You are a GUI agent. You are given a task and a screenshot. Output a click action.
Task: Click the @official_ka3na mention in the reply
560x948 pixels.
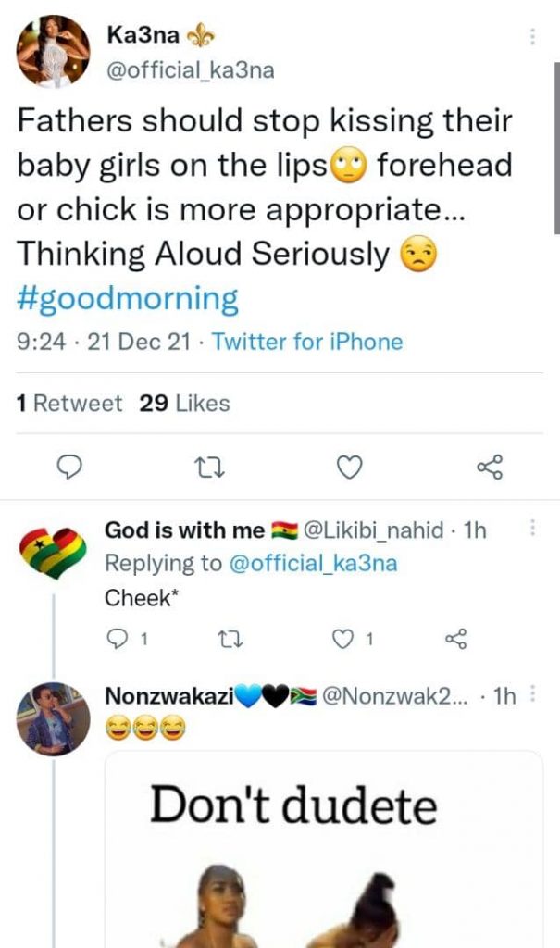(312, 563)
